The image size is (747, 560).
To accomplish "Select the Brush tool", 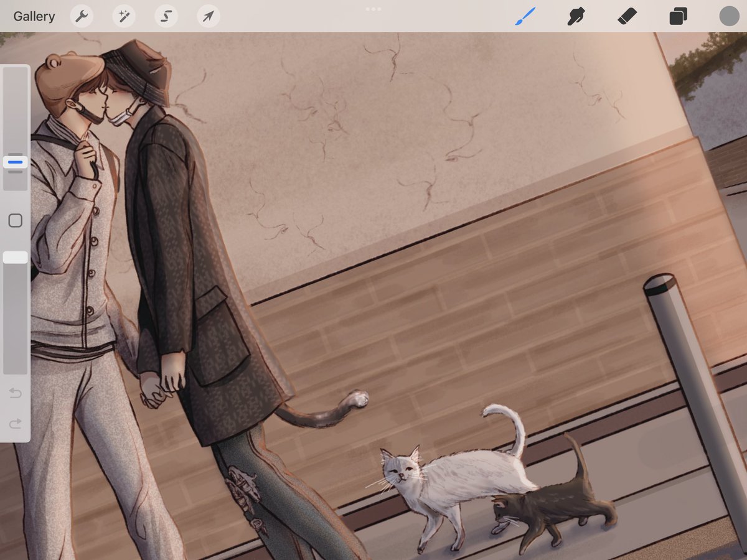I will pos(525,16).
